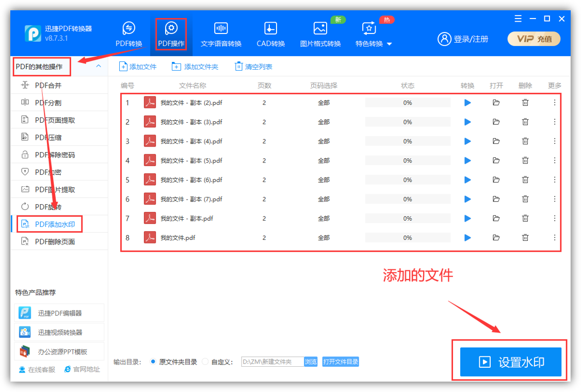The image size is (581, 392).
Task: Open folder for 我的文件 - 副本 (2).pdf
Action: (496, 103)
